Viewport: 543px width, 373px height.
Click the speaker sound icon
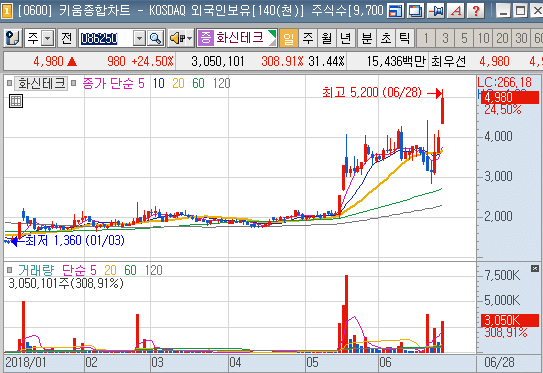pos(177,38)
